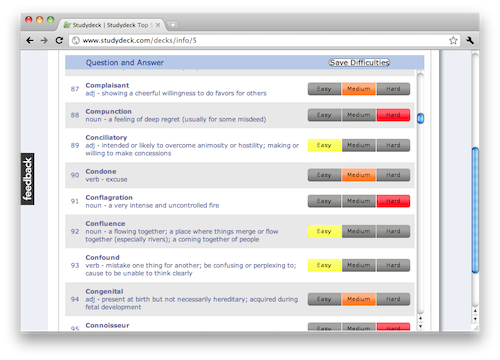Mark Conciliatory as Hard
500x360 pixels.
[393, 145]
